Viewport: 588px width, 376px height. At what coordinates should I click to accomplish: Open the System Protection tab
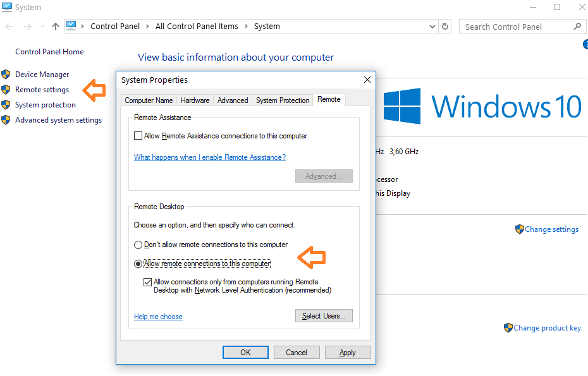(283, 100)
